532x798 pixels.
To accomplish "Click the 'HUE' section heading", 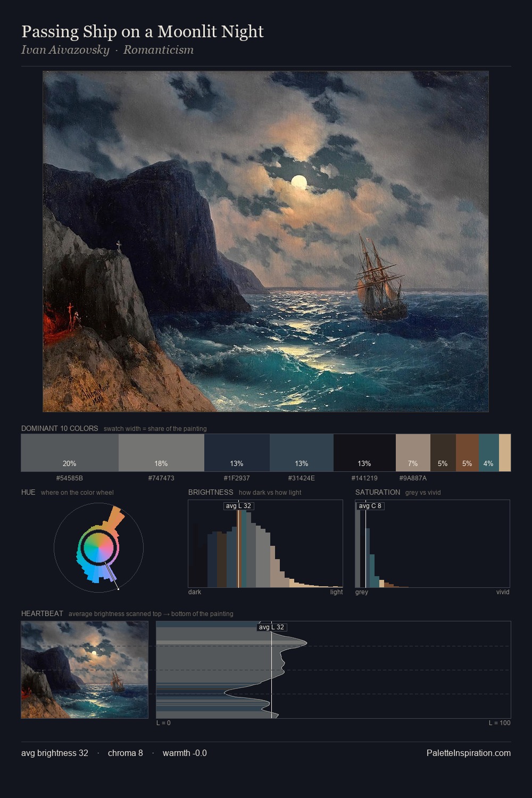I will pyautogui.click(x=28, y=492).
